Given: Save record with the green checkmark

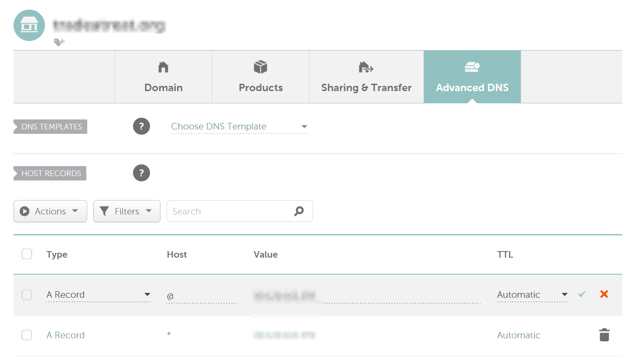Looking at the screenshot, I should tap(581, 294).
